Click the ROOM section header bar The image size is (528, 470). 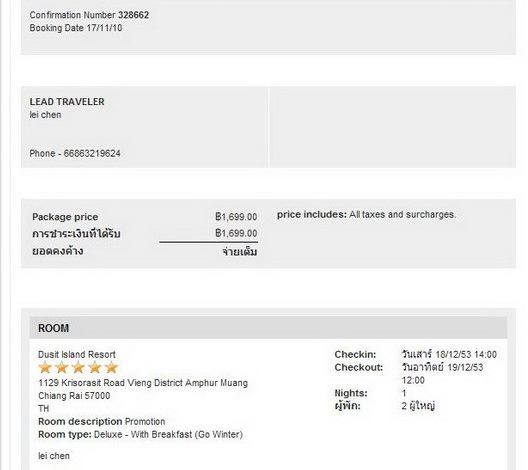tap(268, 328)
